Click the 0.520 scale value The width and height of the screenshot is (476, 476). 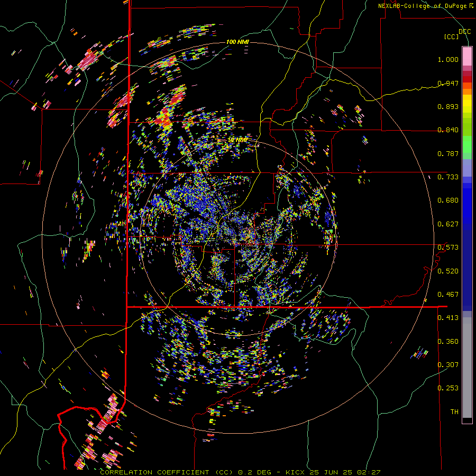(x=448, y=271)
